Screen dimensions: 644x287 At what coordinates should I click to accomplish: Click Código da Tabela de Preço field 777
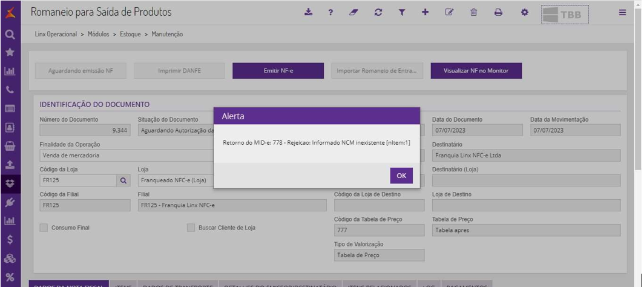pos(379,230)
